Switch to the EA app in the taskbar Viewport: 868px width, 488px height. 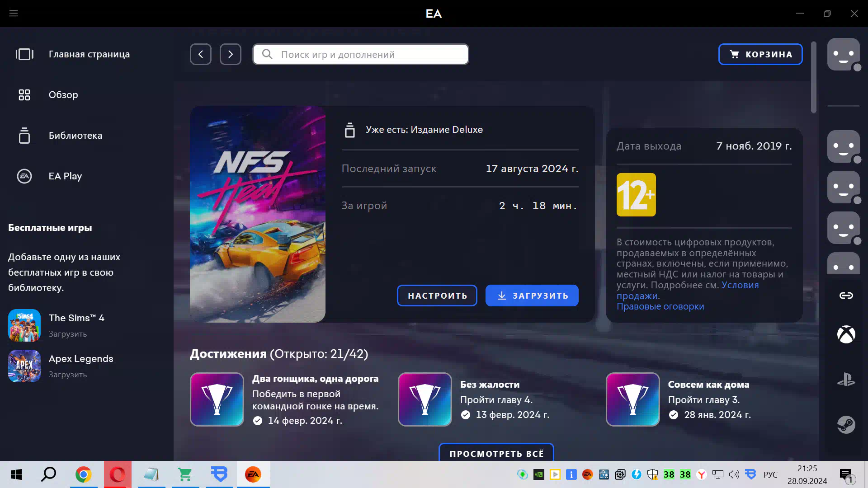[x=253, y=474]
